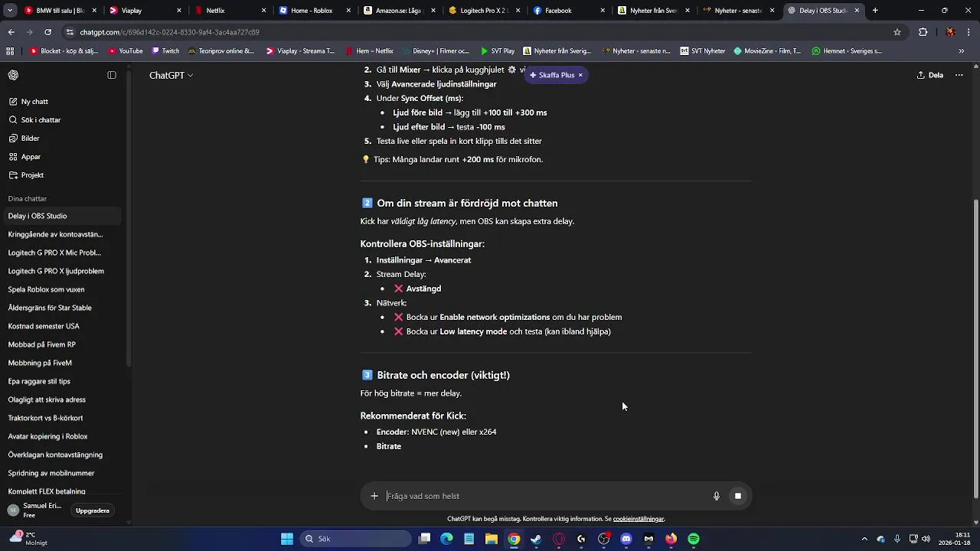Image resolution: width=980 pixels, height=551 pixels.
Task: Click the plus attach button in composer
Action: 374,496
